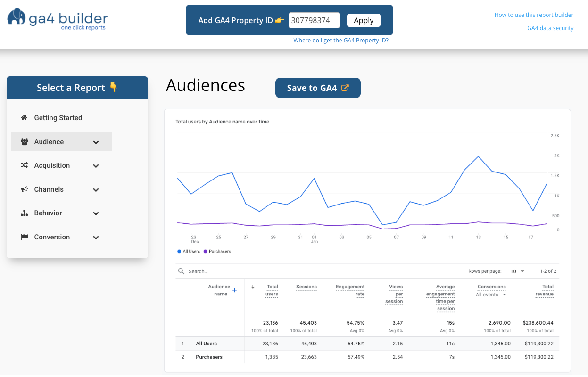Click the Save to GA4 button
Image resolution: width=588 pixels, height=377 pixels.
pos(317,88)
